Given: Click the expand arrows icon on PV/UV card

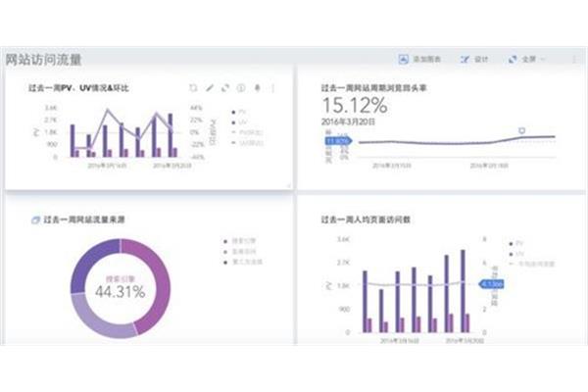Looking at the screenshot, I should 225,88.
